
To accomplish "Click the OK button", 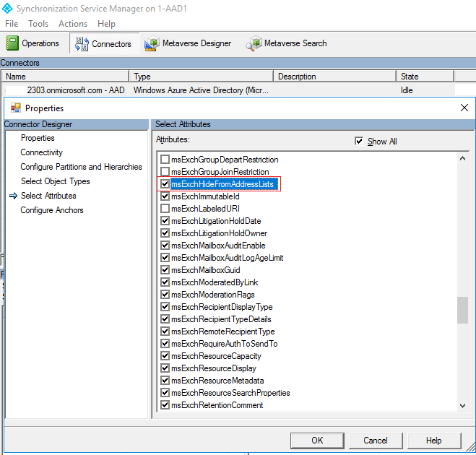I will pos(317,441).
